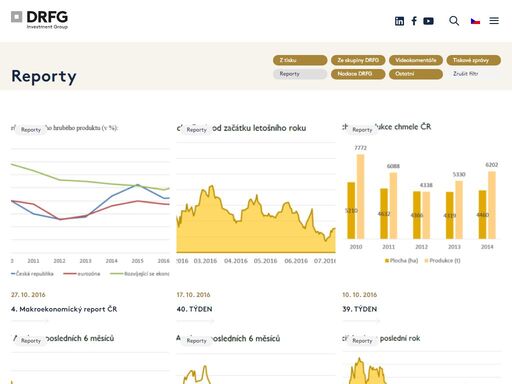
Task: Select the date 17. 10. 2016
Action: [x=193, y=295]
